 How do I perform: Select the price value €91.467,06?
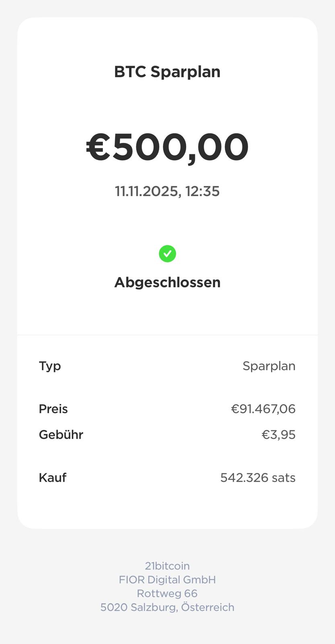tap(263, 409)
